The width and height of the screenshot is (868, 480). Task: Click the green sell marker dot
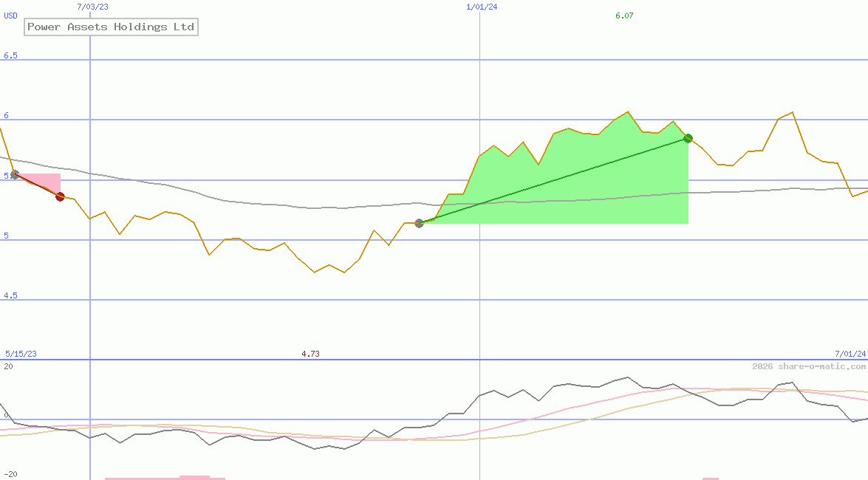688,138
